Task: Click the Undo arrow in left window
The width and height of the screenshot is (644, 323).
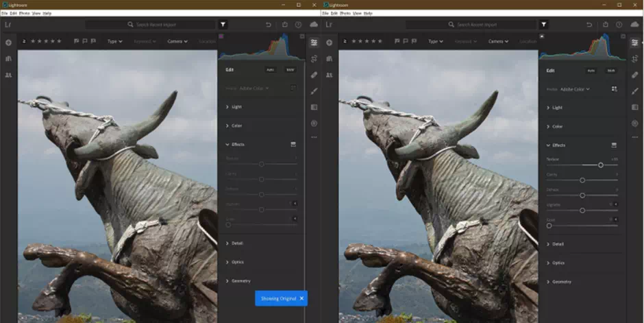Action: click(269, 25)
